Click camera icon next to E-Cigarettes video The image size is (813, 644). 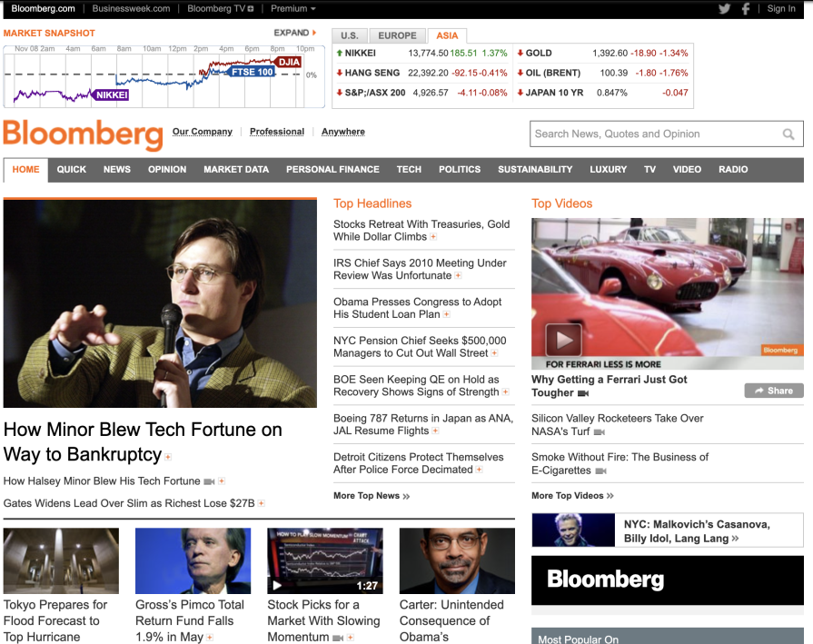pos(600,471)
